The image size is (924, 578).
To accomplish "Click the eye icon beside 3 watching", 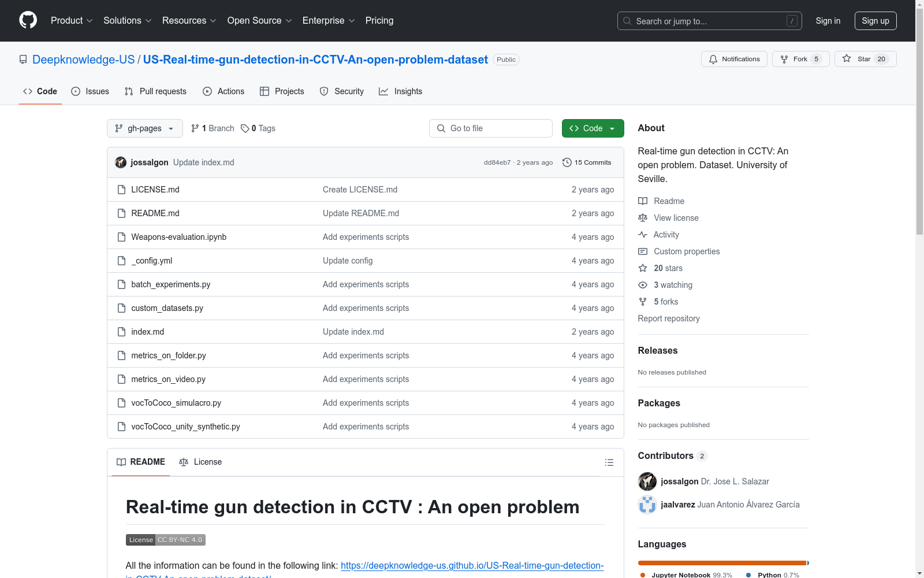I will 643,285.
